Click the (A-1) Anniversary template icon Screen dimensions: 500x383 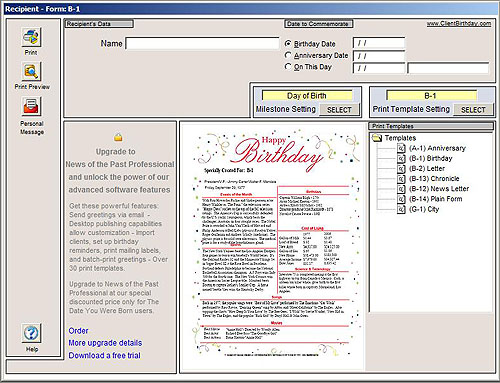click(x=401, y=148)
